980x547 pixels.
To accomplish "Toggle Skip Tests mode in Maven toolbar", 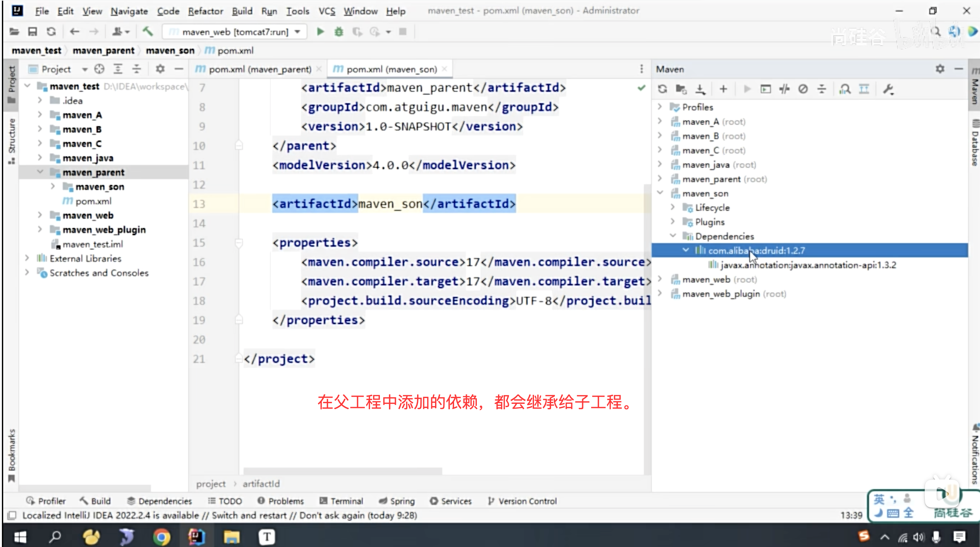I will 803,89.
